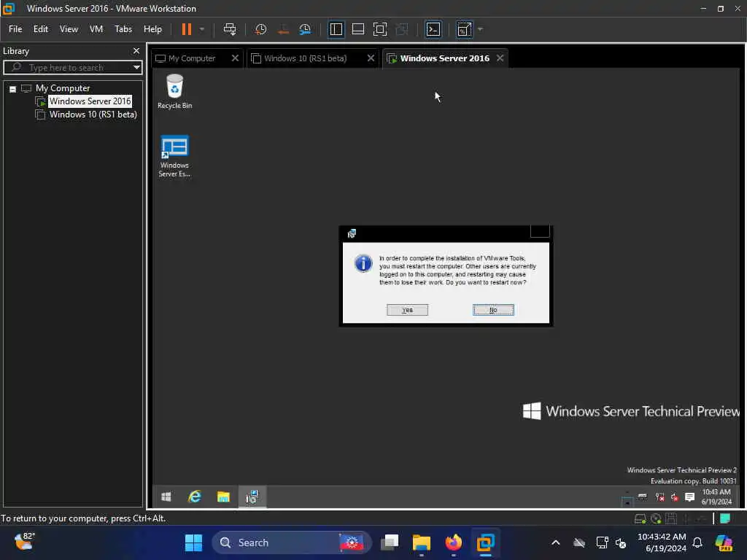Click the VMware status bar hard disk icon
The image size is (747, 560).
point(640,518)
